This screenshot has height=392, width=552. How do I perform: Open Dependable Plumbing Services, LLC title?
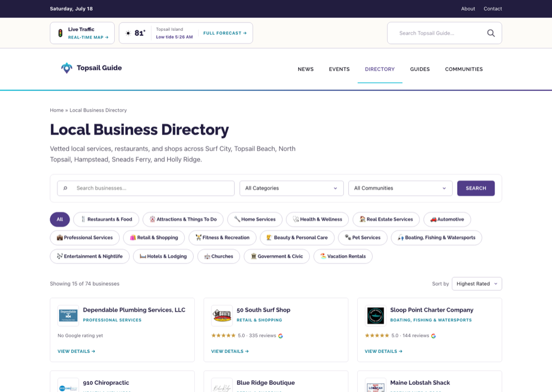point(134,310)
